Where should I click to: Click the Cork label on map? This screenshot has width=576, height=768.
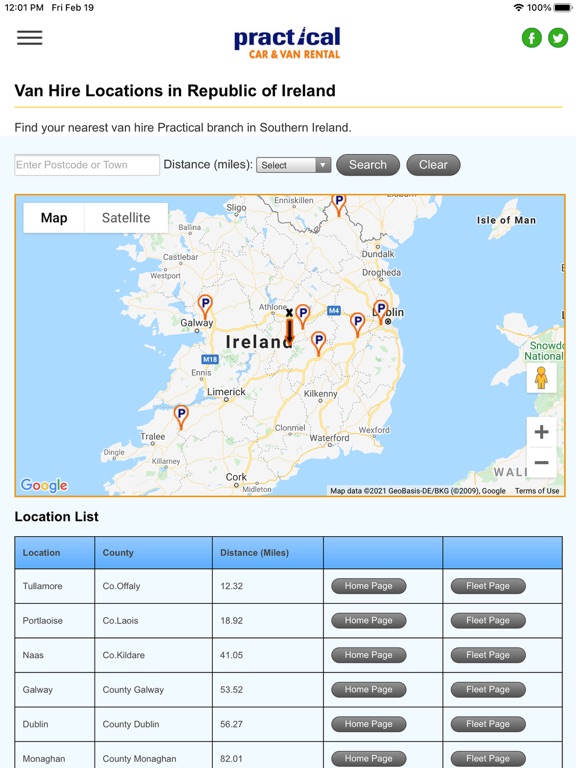[236, 477]
